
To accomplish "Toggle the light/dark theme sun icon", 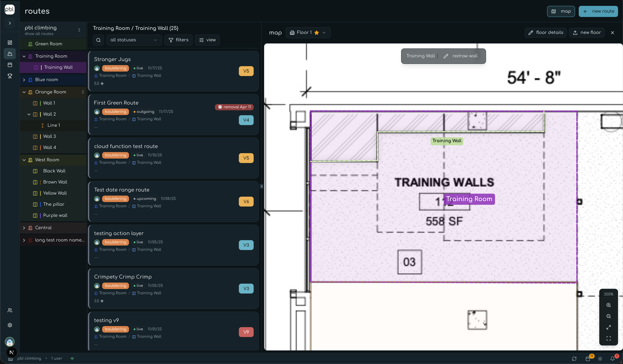I will coord(600,359).
